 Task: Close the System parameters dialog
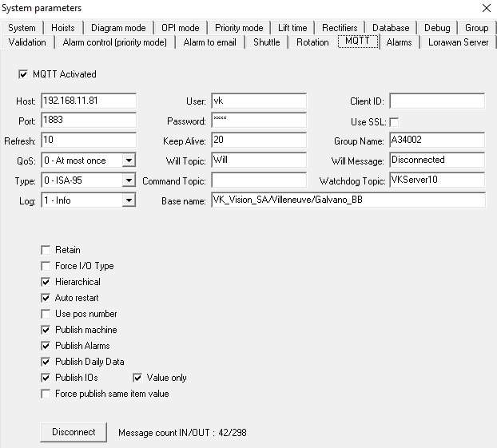(485, 9)
